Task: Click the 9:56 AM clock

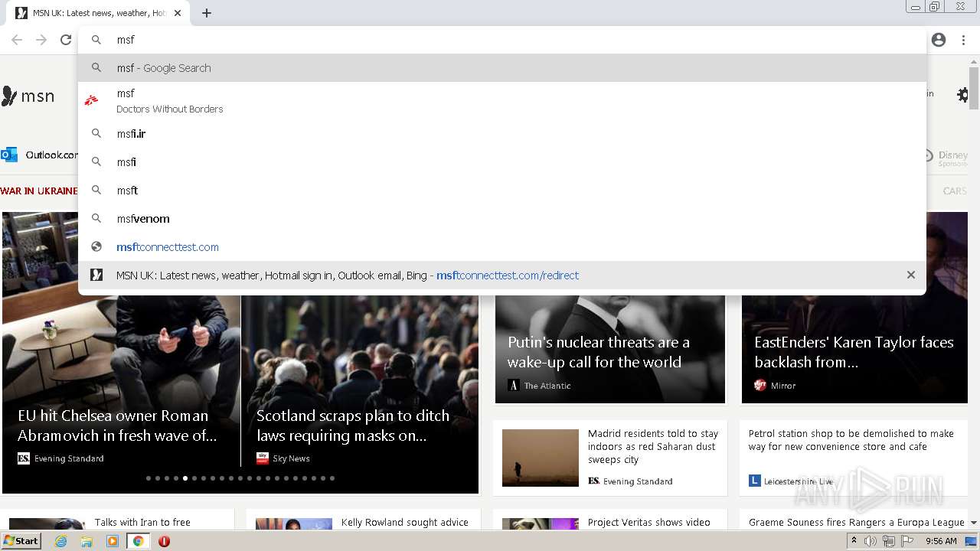Action: (x=941, y=541)
